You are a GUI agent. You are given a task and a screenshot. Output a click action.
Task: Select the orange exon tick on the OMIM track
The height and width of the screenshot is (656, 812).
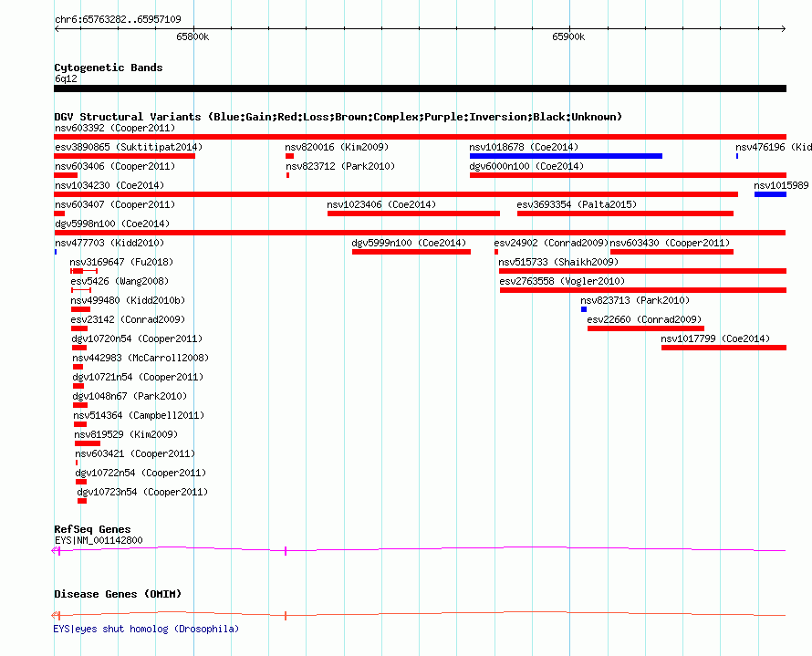(286, 616)
